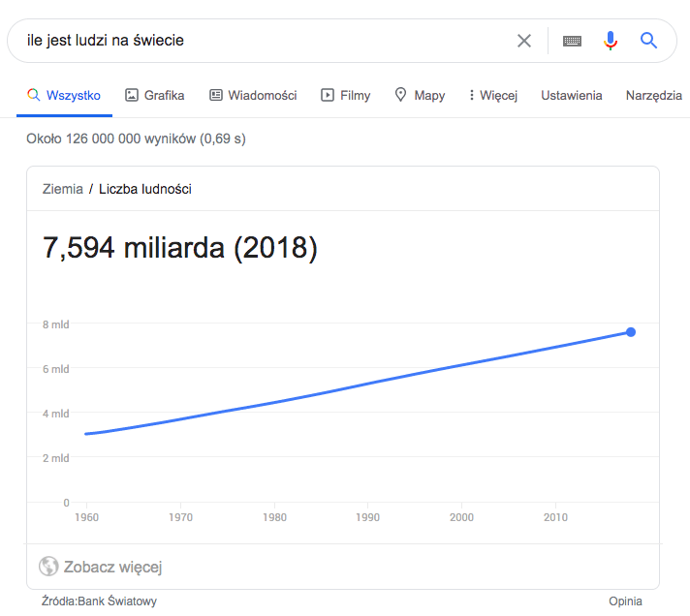The image size is (690, 616).
Task: Open the Zobacz więcej link
Action: tap(112, 567)
